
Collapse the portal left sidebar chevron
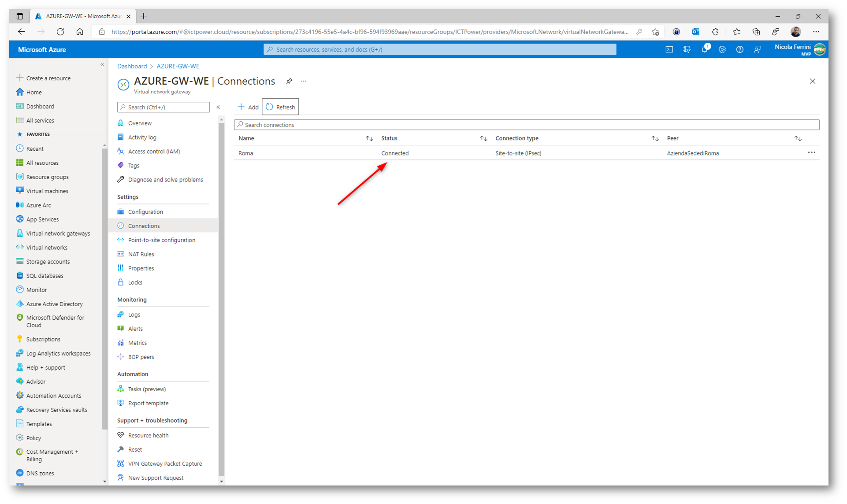point(102,65)
